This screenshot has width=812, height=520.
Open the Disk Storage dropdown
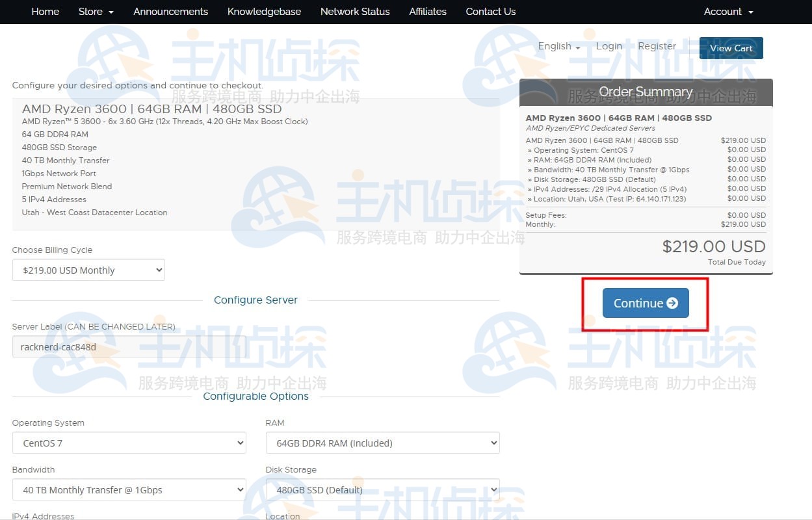pos(382,490)
